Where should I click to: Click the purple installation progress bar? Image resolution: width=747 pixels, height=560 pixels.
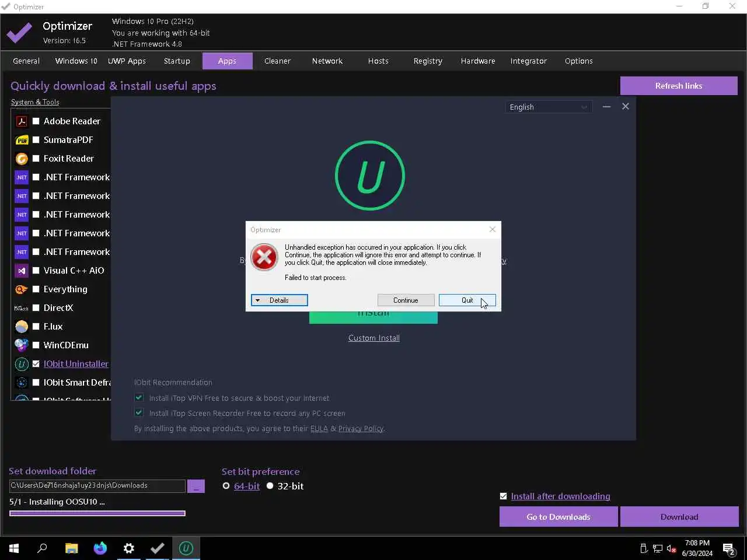(97, 513)
